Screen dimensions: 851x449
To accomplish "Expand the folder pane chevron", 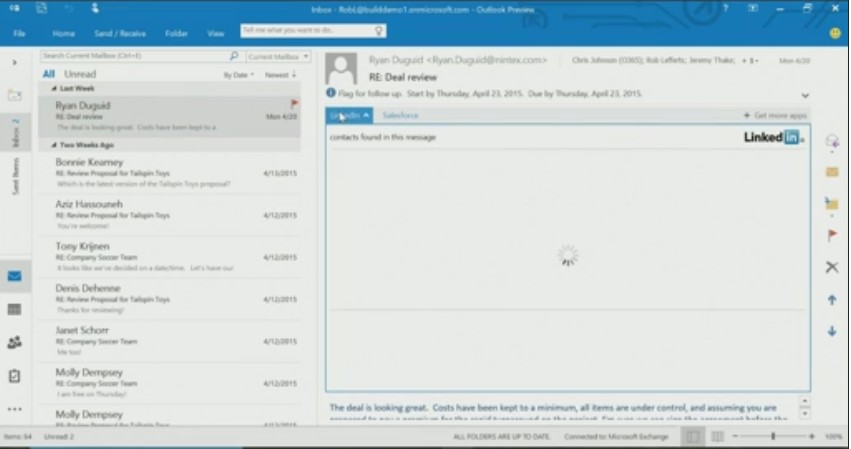I will tap(15, 62).
